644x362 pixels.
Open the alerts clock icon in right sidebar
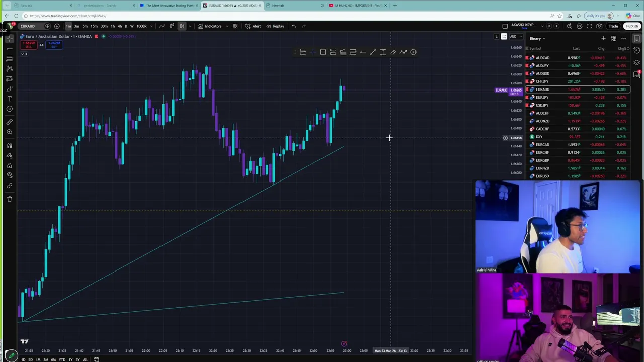coord(636,50)
